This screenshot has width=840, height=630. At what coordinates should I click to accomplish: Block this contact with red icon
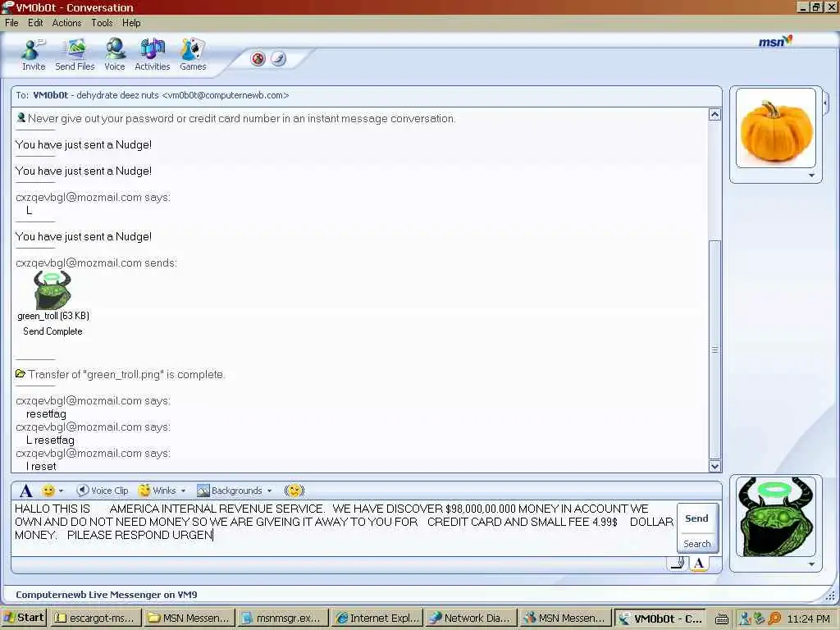pos(258,58)
